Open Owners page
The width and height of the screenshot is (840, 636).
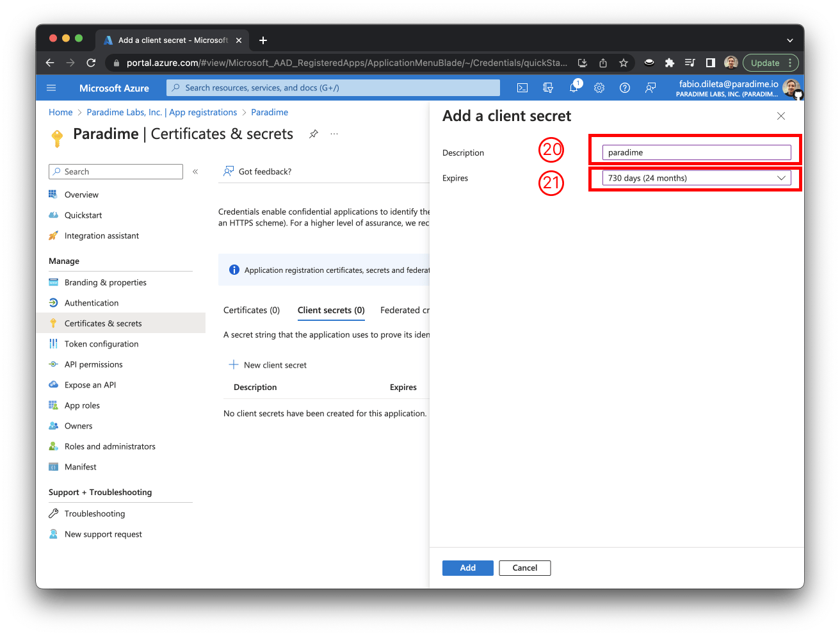coord(78,426)
